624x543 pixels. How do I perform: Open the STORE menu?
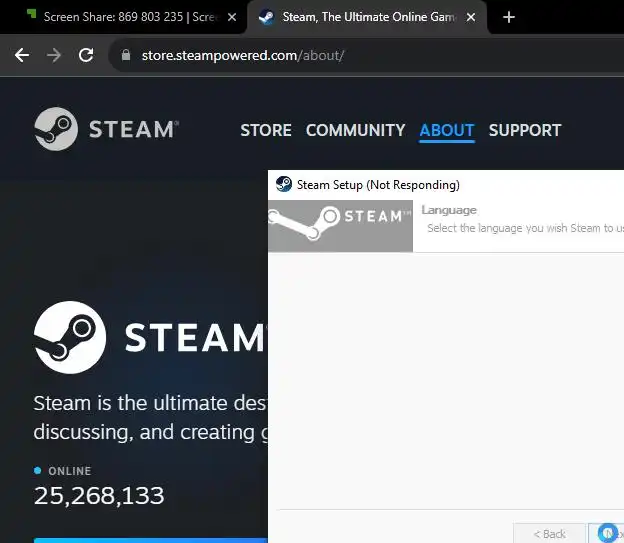tap(266, 130)
